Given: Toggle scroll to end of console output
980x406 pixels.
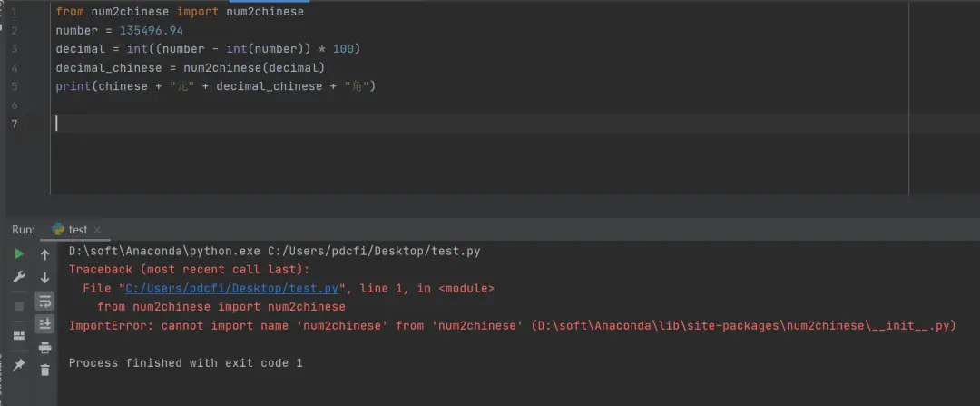Looking at the screenshot, I should click(45, 323).
